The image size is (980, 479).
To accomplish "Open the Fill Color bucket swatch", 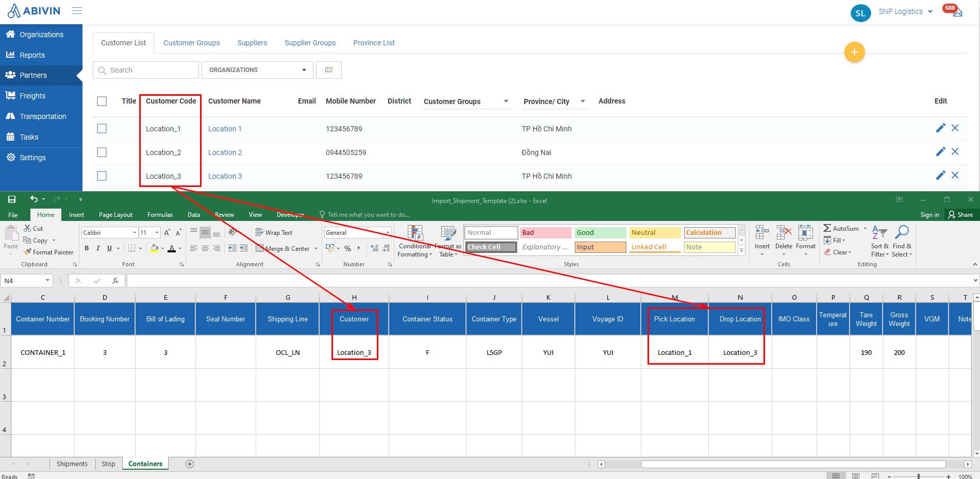I will click(154, 248).
